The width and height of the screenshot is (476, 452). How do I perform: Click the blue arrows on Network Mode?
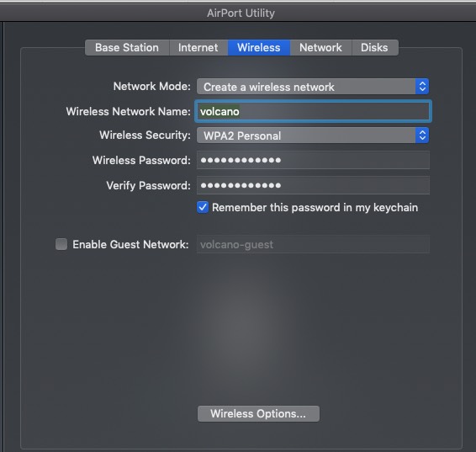[422, 87]
